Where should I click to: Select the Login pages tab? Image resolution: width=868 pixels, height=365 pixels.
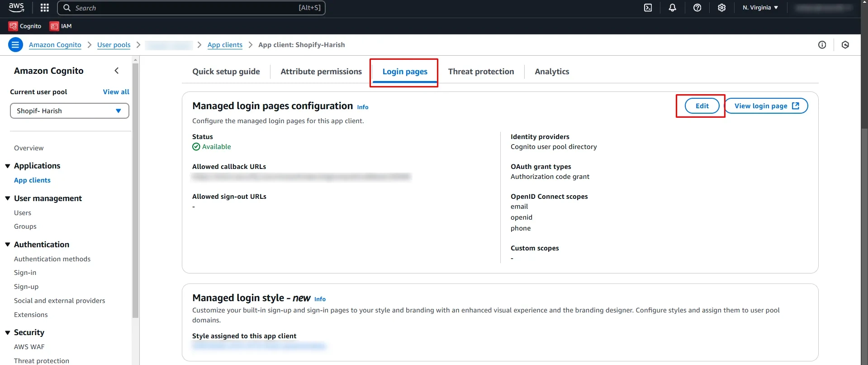[405, 72]
